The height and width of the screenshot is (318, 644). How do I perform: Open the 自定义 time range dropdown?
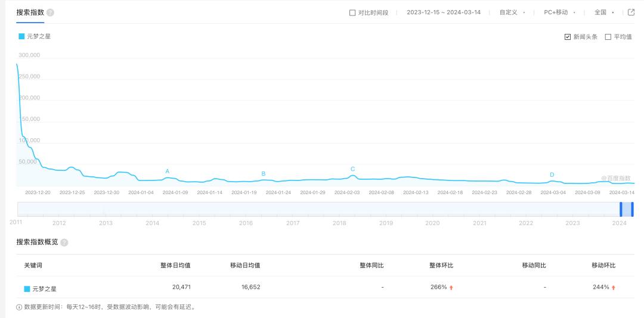pyautogui.click(x=512, y=13)
